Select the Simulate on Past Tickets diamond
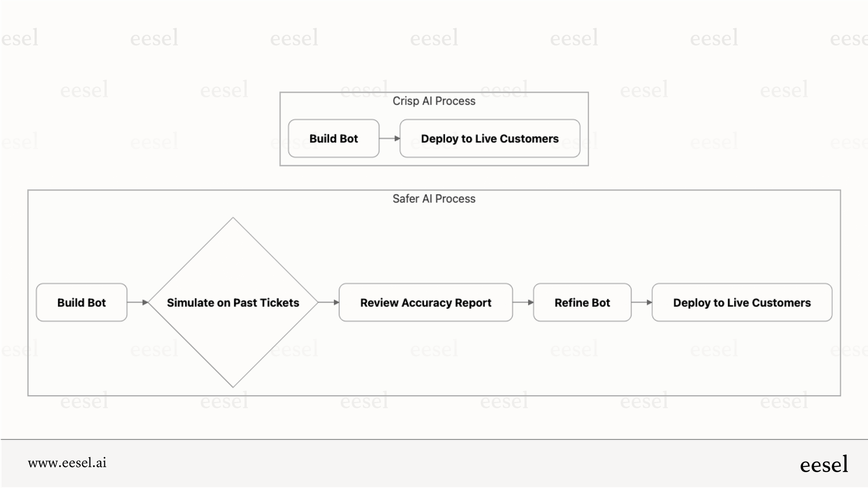The width and height of the screenshot is (868, 488). click(x=233, y=303)
